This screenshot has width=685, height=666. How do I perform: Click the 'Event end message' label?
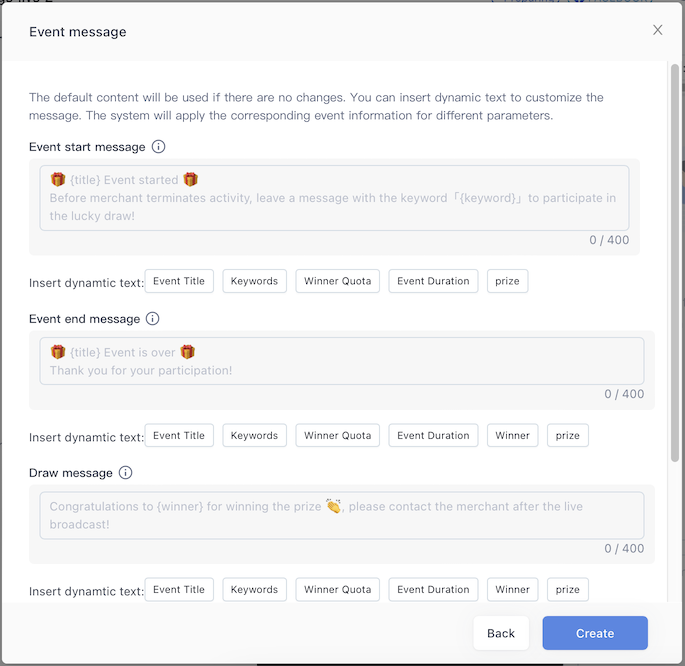(x=84, y=319)
